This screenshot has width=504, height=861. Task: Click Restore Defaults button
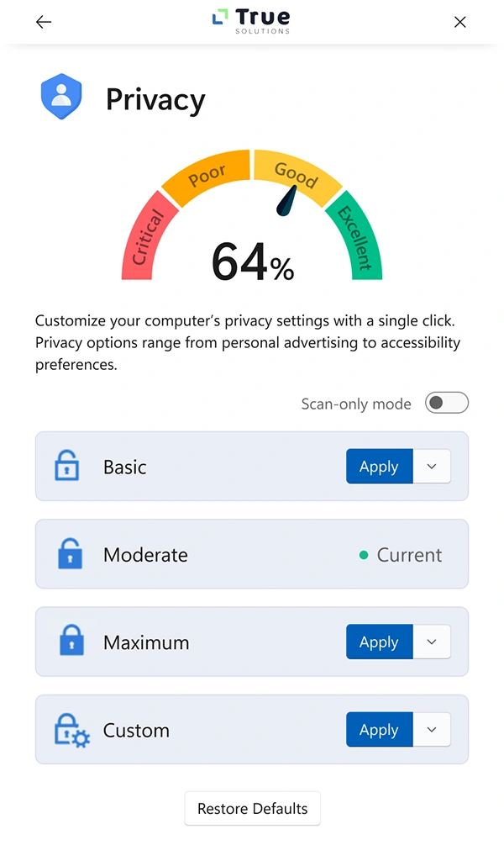coord(252,808)
